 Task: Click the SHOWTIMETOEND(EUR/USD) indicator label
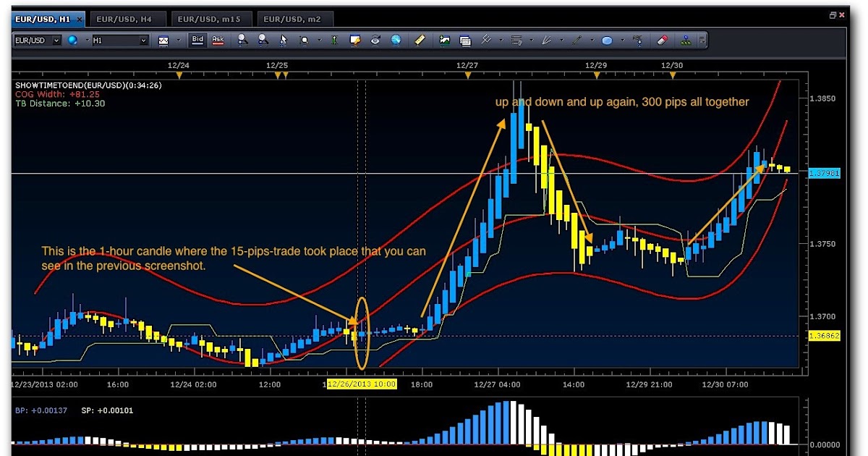[x=88, y=85]
